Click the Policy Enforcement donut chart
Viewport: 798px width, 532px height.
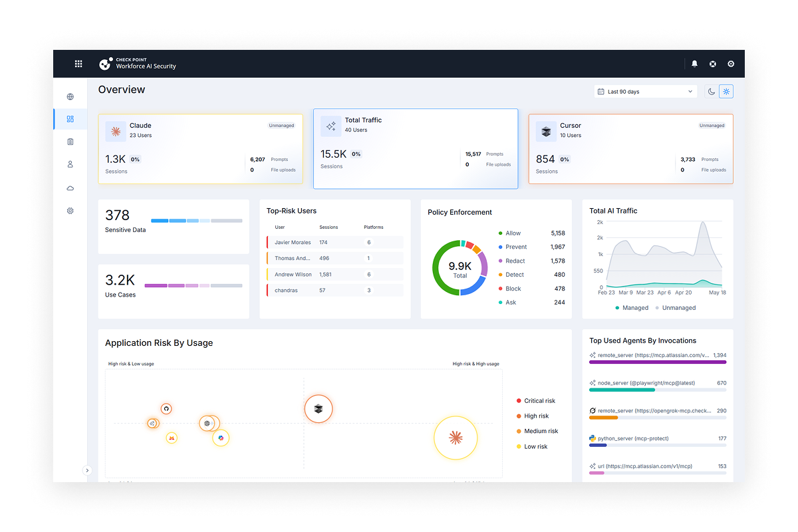point(460,267)
